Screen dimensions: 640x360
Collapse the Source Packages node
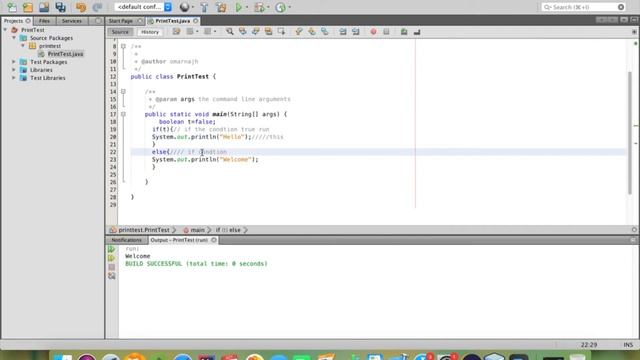pos(14,38)
